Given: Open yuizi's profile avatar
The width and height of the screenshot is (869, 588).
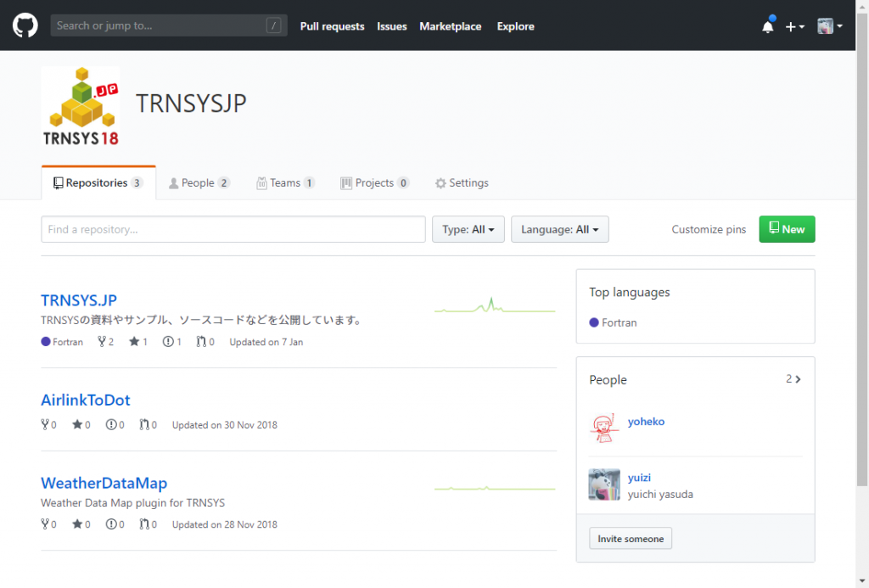Looking at the screenshot, I should tap(603, 486).
